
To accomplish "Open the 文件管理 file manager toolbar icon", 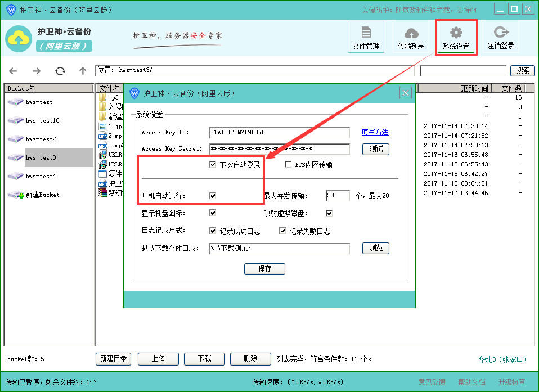I will pyautogui.click(x=366, y=38).
